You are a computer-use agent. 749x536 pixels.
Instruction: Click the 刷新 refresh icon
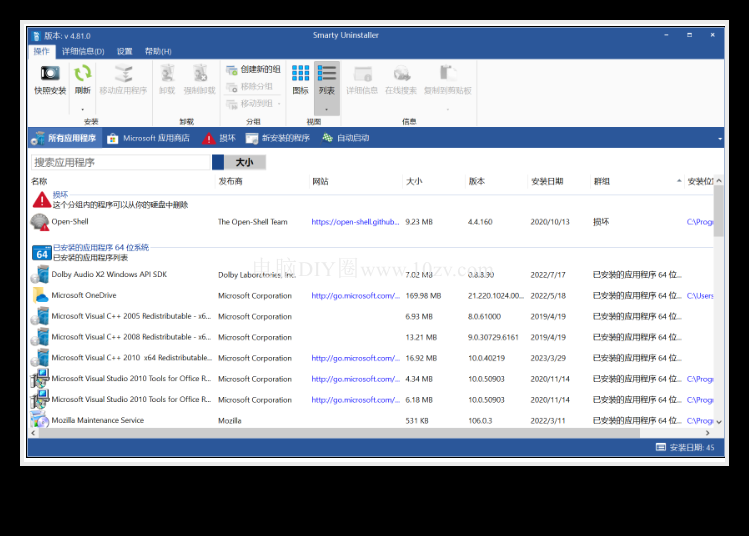point(83,74)
